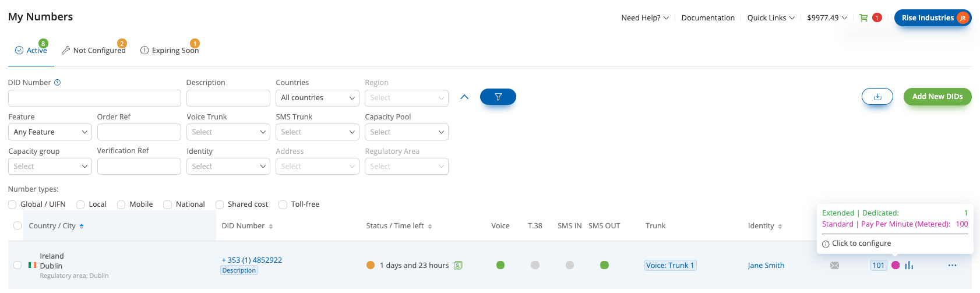Select the Ireland Dublin row checkbox
This screenshot has height=293, width=980.
[x=17, y=265]
